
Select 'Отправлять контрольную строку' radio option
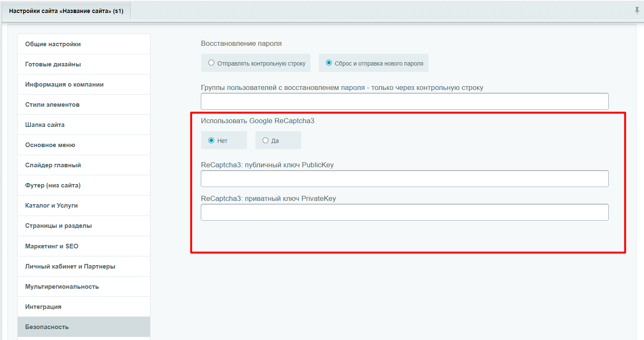(x=211, y=63)
